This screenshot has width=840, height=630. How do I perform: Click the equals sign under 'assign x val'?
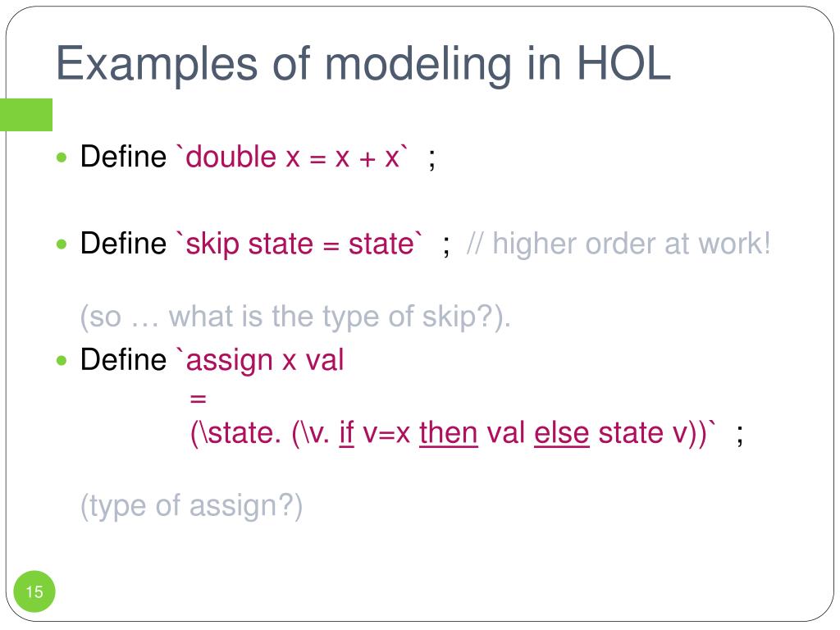coord(198,399)
